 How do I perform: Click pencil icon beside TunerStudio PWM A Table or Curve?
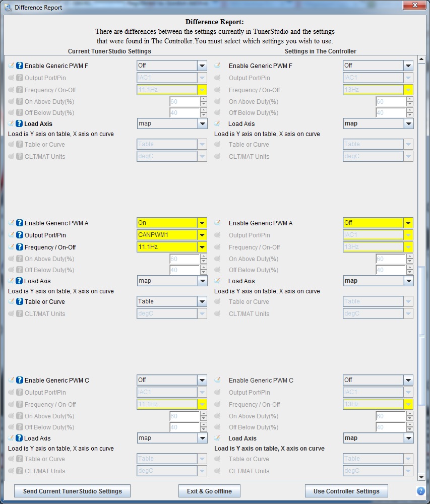pos(11,301)
